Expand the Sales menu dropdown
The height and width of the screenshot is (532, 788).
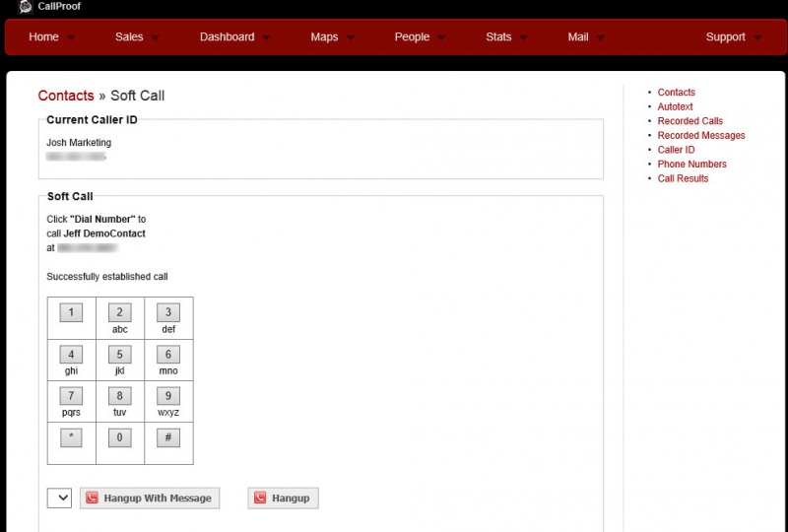(x=156, y=38)
